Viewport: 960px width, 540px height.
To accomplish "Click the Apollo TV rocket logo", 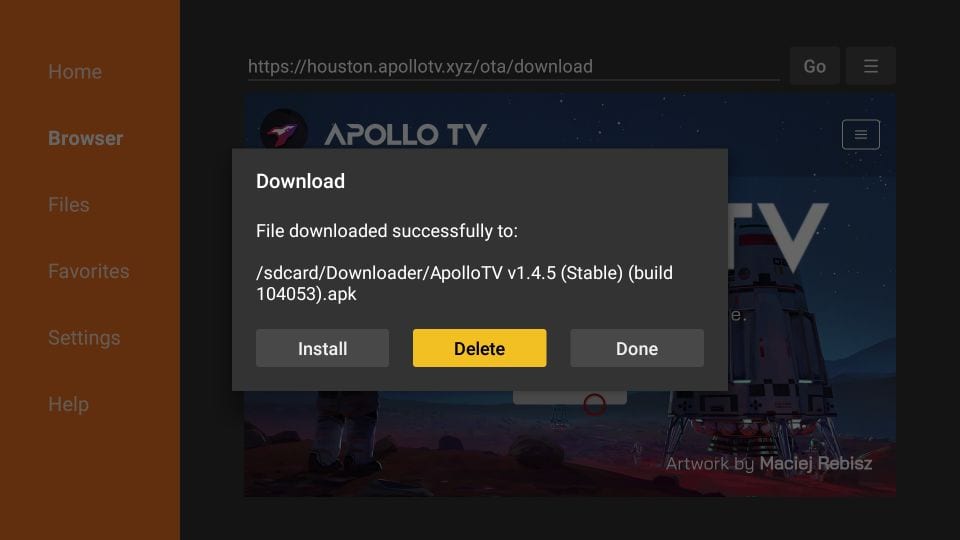I will point(283,130).
